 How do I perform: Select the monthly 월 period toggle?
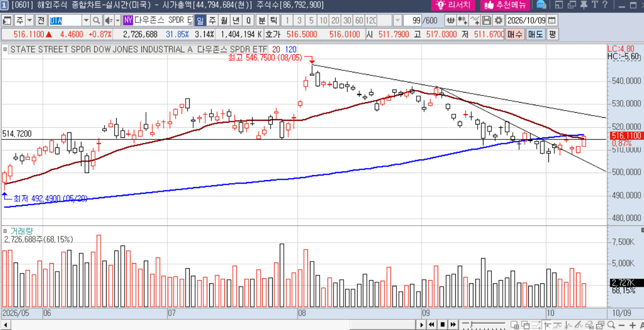[224, 21]
